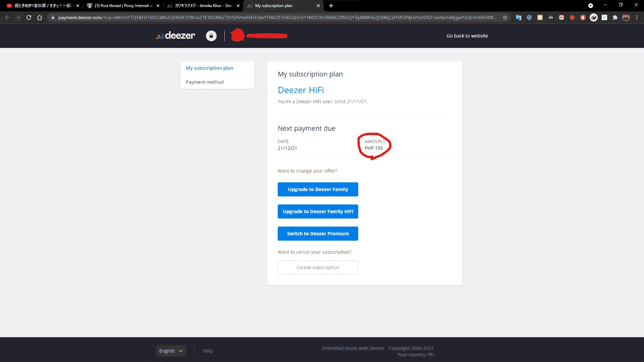Go back in browser history
Image resolution: width=644 pixels, height=362 pixels.
click(7, 17)
